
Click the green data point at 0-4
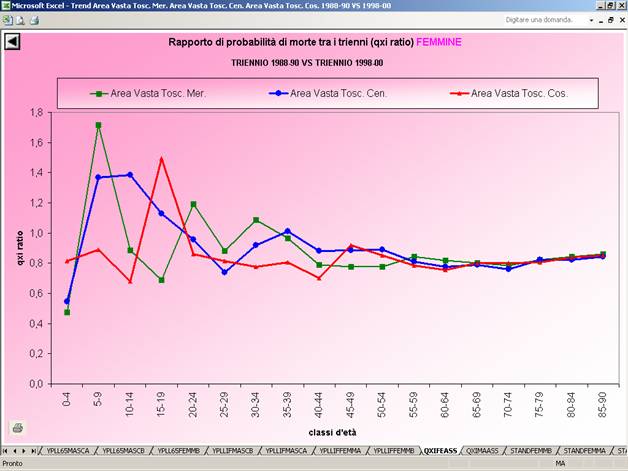[67, 312]
